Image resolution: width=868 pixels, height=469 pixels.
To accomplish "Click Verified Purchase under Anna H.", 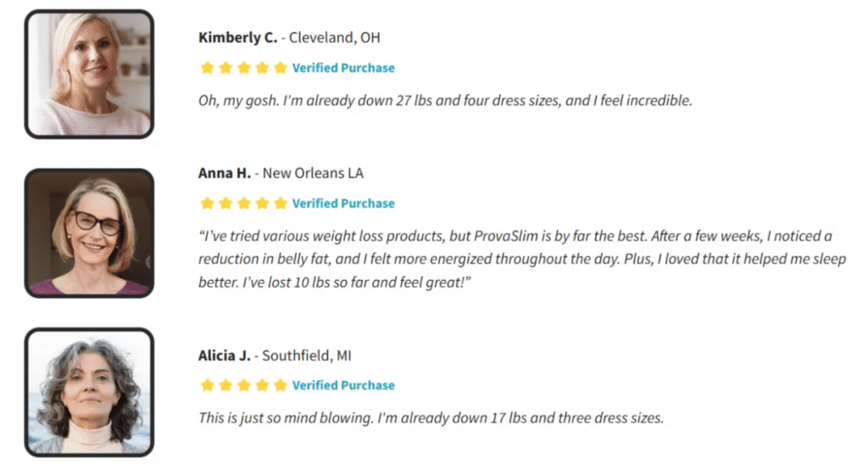I will click(x=343, y=204).
